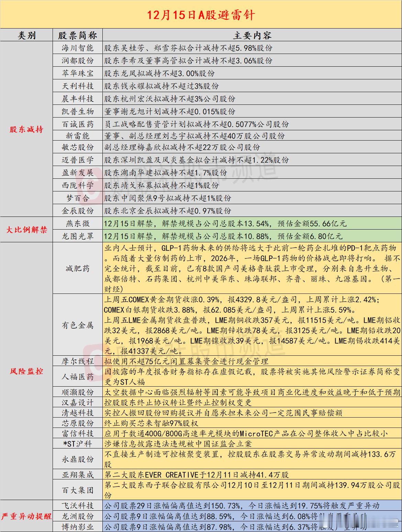Click '股东杭州宏沃拟减持不超3%公司股份'
This screenshot has height=532, width=402.
(170, 99)
